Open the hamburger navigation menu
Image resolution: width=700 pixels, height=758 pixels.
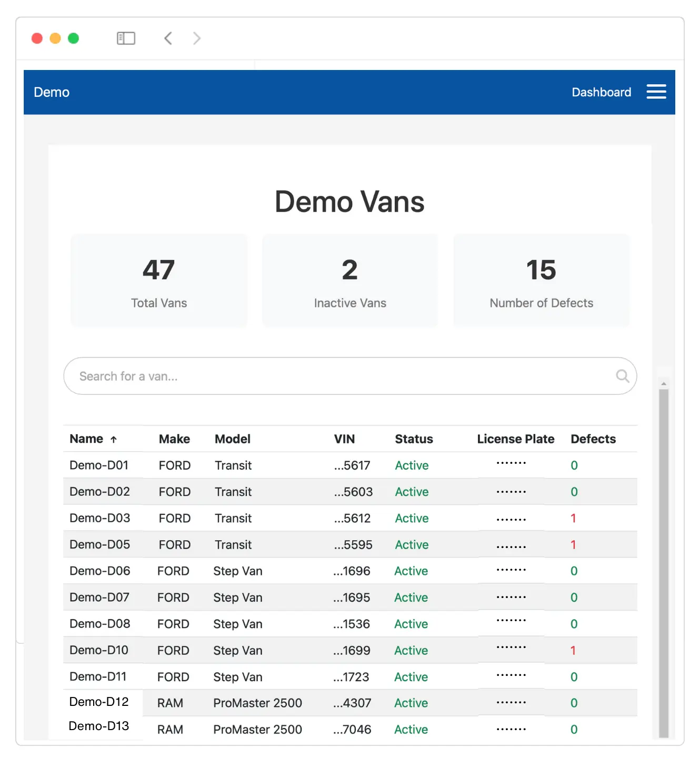[x=656, y=92]
